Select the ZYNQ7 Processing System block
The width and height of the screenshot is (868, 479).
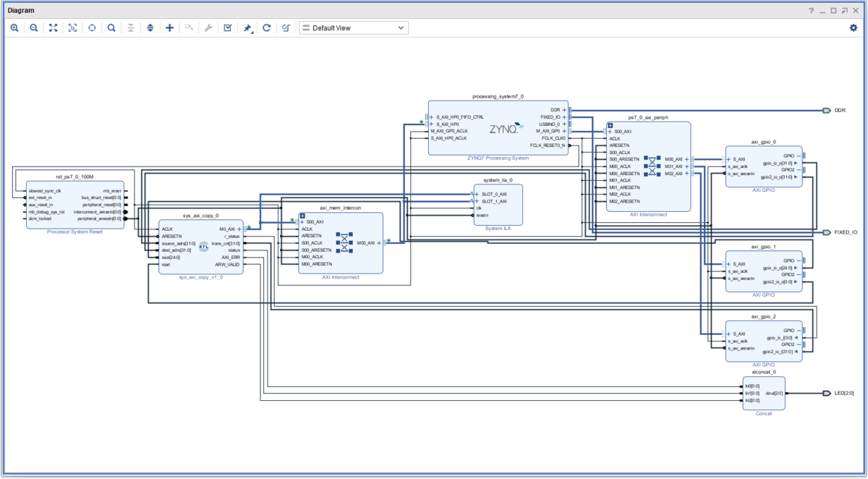pos(498,127)
